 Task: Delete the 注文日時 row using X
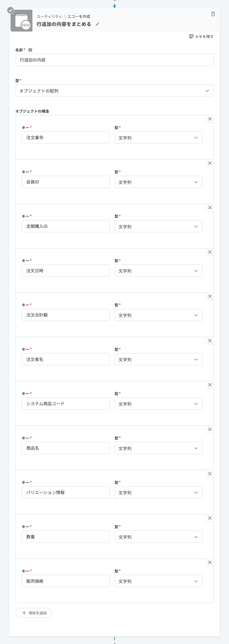pos(210,252)
